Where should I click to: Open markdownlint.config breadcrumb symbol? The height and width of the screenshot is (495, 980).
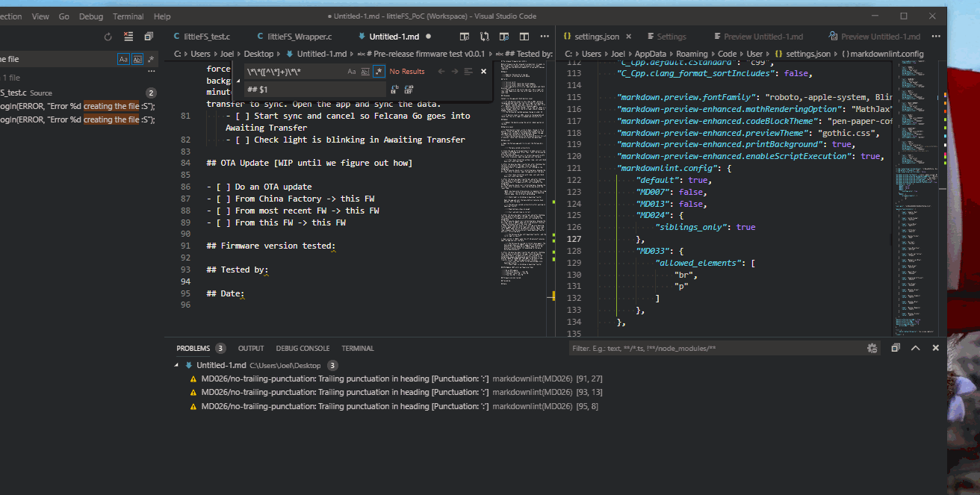click(x=882, y=54)
